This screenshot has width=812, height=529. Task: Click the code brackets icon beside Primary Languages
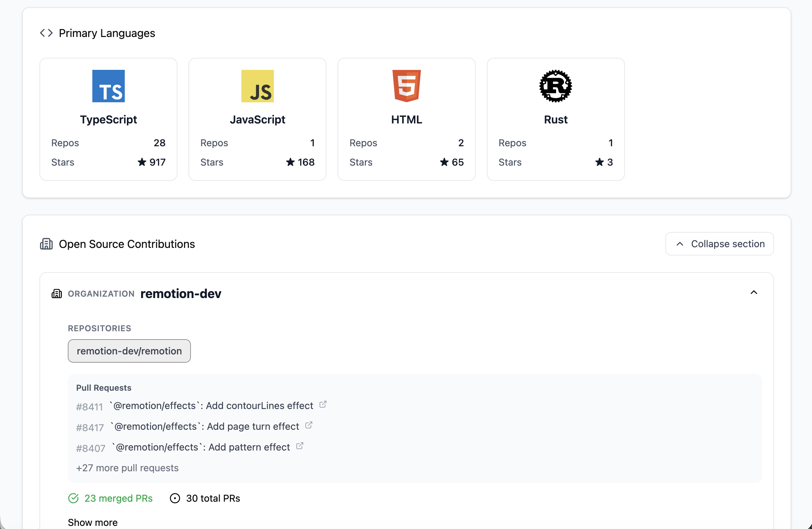[x=46, y=33]
